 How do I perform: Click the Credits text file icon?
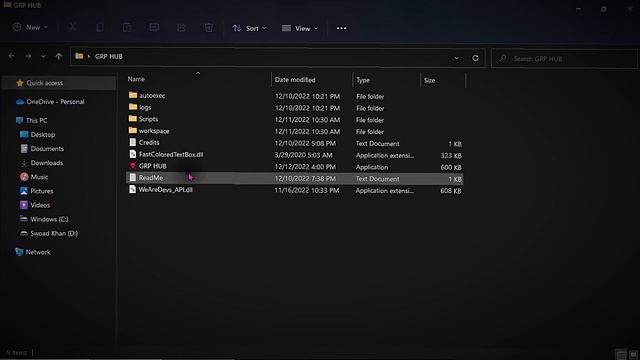[133, 142]
